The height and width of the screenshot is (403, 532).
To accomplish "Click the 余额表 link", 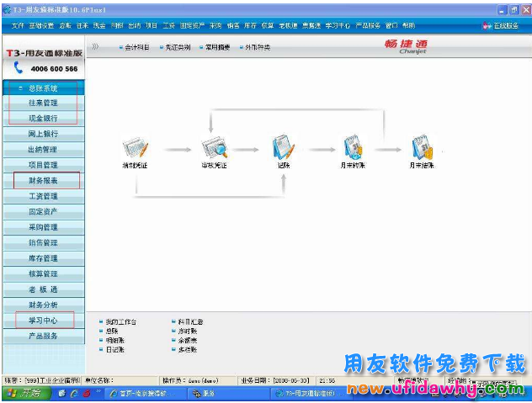I will (x=187, y=340).
